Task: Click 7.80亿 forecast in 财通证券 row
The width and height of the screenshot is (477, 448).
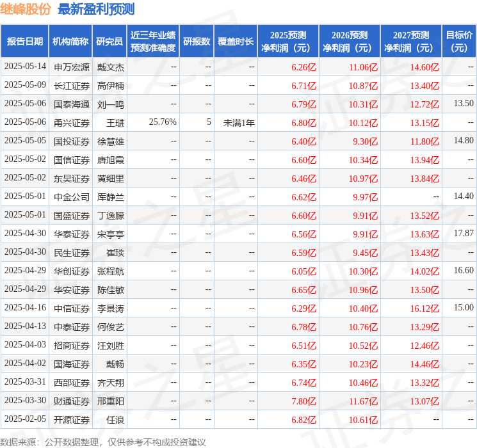Action: [303, 401]
